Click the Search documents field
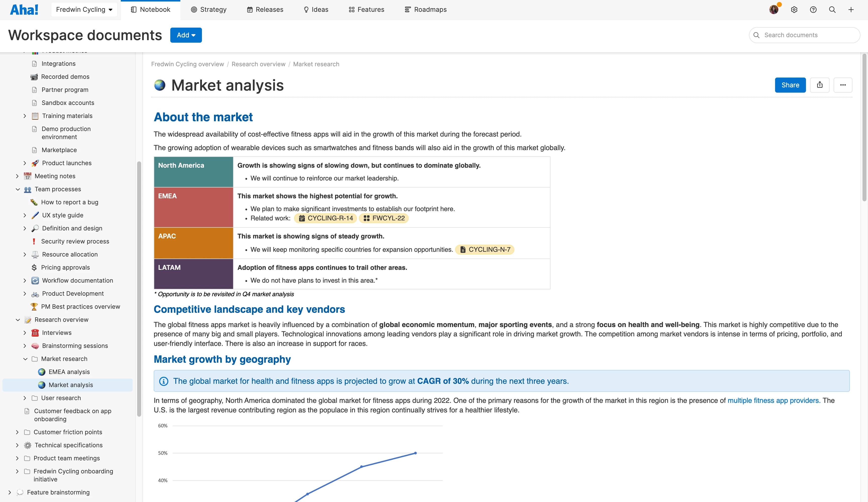This screenshot has height=502, width=868. (x=806, y=35)
